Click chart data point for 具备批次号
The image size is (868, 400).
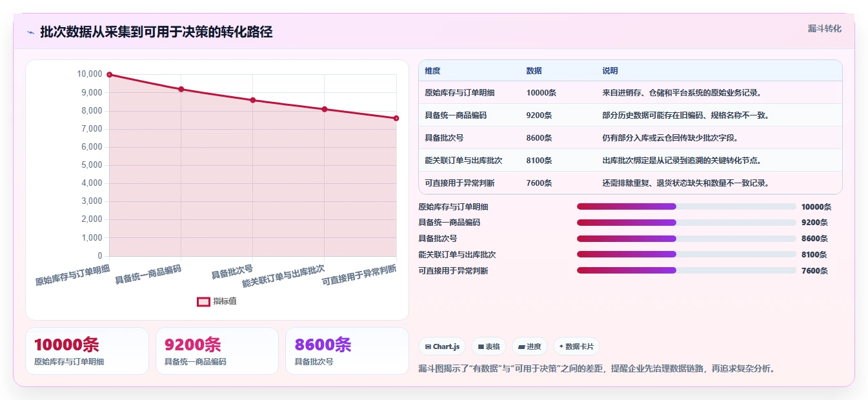[253, 100]
